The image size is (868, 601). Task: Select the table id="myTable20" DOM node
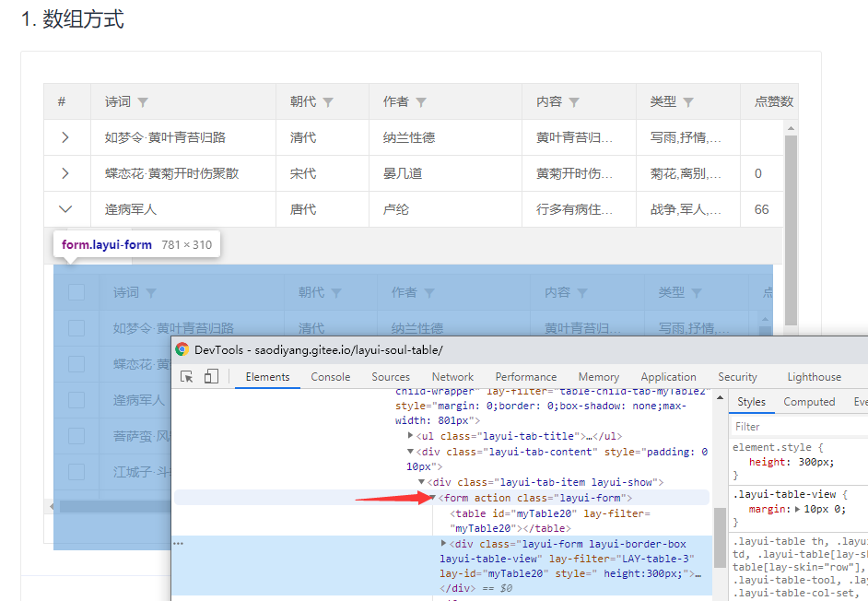(550, 521)
